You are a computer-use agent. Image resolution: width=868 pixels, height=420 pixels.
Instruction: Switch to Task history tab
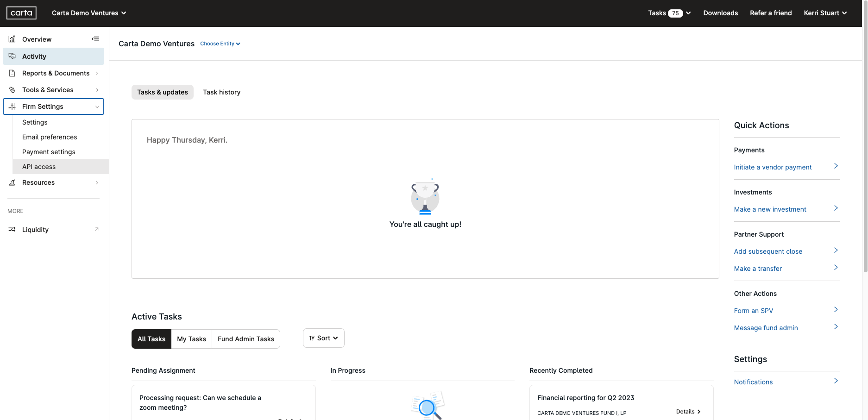pyautogui.click(x=221, y=92)
